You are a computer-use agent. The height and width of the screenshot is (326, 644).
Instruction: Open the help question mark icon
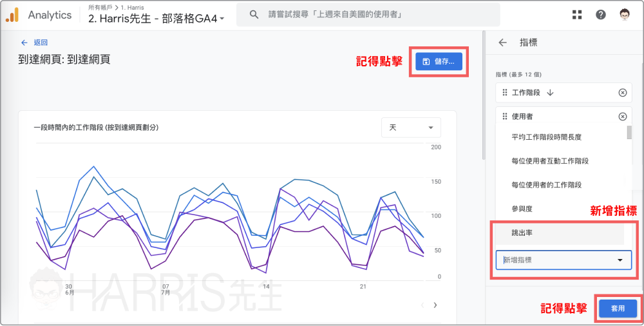click(600, 15)
